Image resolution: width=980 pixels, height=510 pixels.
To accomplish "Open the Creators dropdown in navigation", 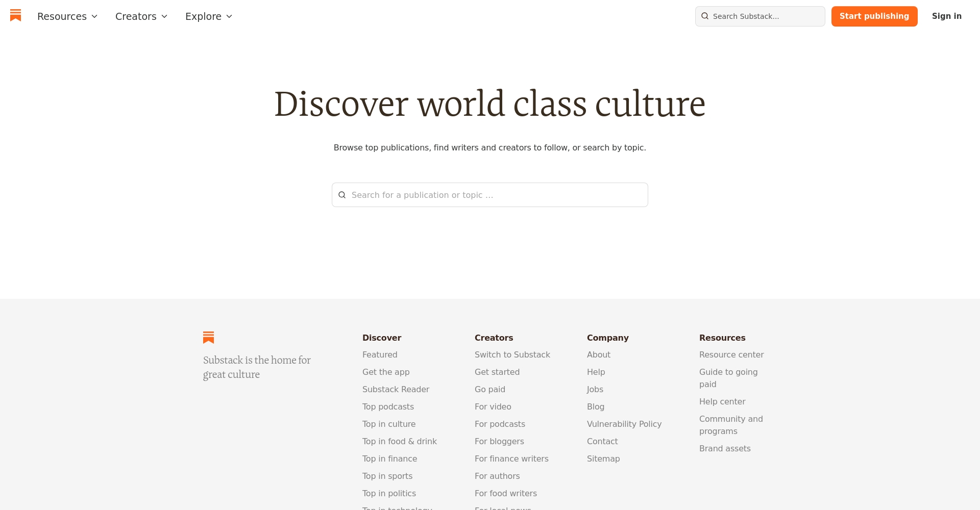I will pos(141,16).
